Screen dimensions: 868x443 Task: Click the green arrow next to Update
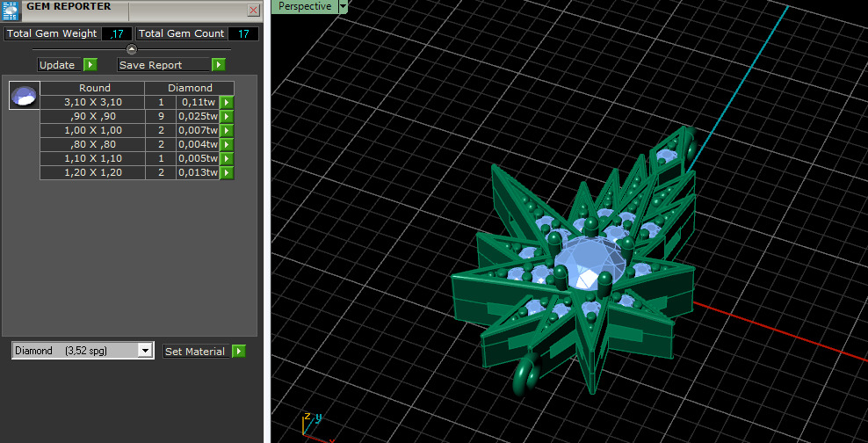coord(90,65)
